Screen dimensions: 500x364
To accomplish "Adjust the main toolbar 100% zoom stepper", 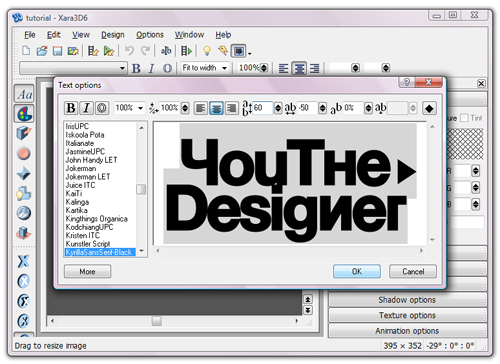I will click(x=264, y=68).
